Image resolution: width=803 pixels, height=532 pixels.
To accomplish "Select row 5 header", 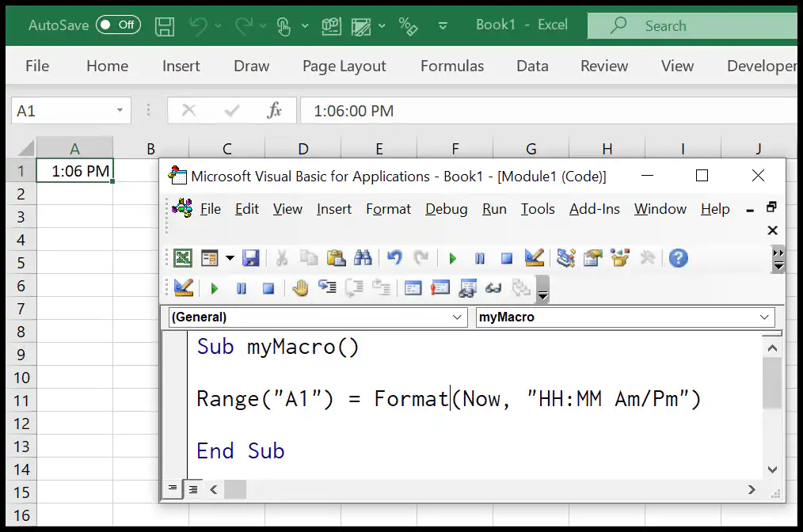I will (x=21, y=263).
